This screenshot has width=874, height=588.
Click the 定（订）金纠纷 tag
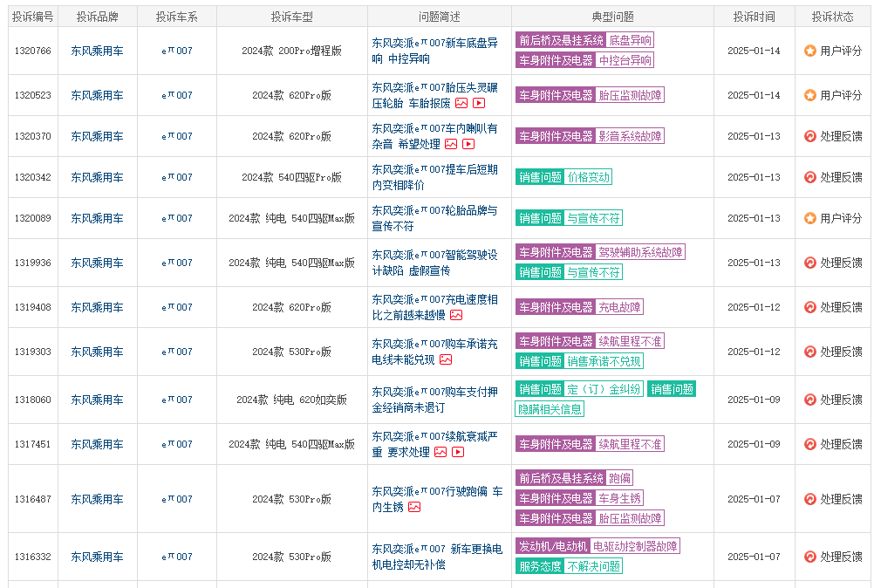604,389
